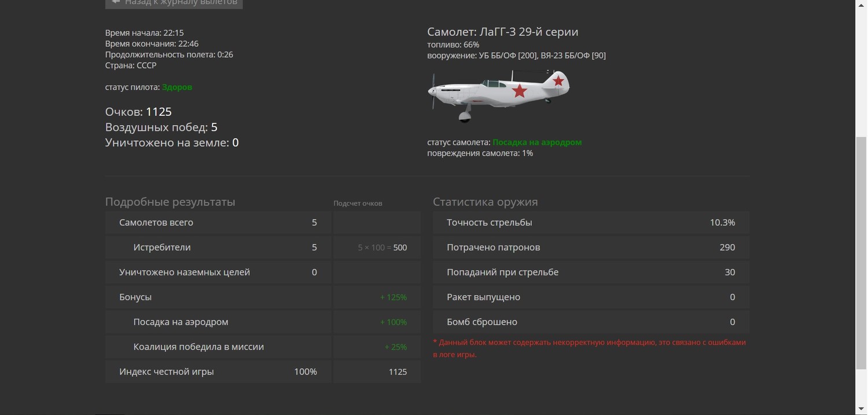
Task: Click the 'Самолет: ЛаГГ-3 29-й серии' heading
Action: [x=502, y=32]
